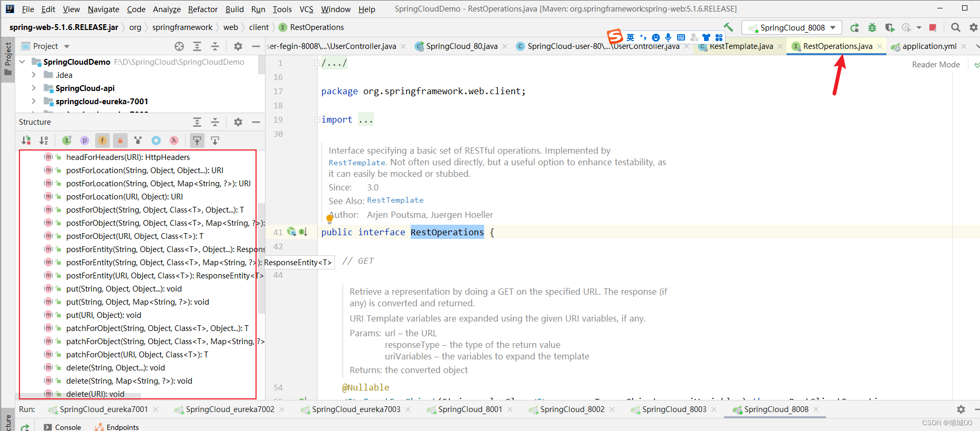Viewport: 980px width, 431px height.
Task: Open the Refactor menu
Action: [203, 9]
